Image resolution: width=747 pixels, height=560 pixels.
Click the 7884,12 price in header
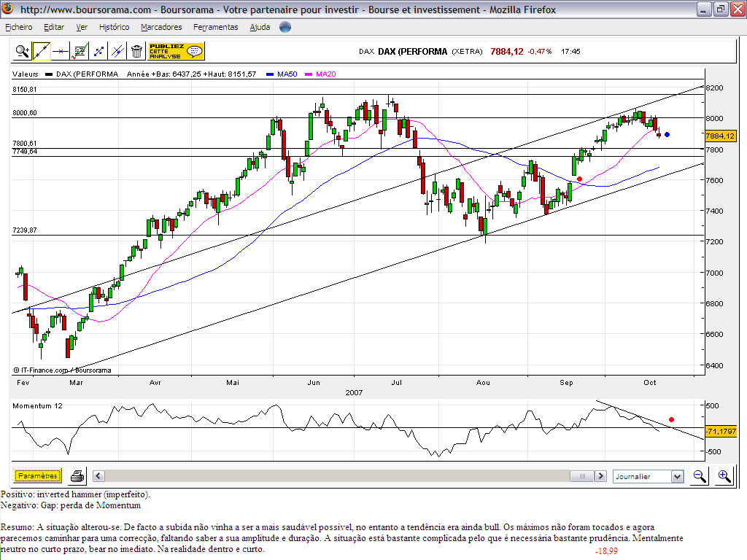(x=507, y=52)
